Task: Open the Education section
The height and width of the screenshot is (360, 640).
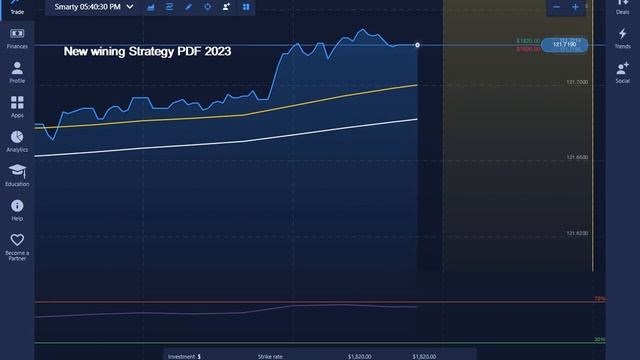Action: pos(17,176)
